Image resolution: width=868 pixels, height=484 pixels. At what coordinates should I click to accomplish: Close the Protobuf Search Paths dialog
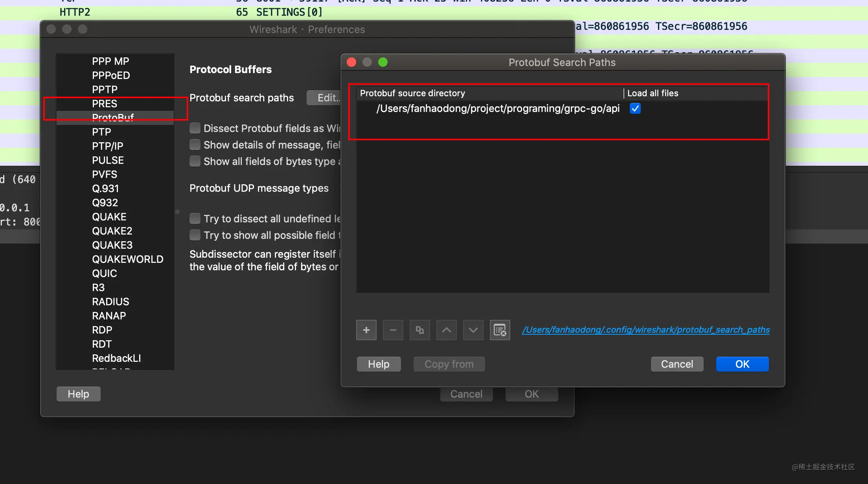pyautogui.click(x=351, y=62)
